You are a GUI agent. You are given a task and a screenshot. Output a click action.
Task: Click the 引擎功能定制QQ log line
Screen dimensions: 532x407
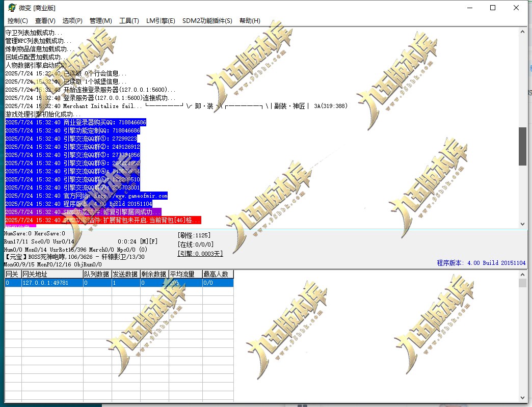(x=72, y=130)
